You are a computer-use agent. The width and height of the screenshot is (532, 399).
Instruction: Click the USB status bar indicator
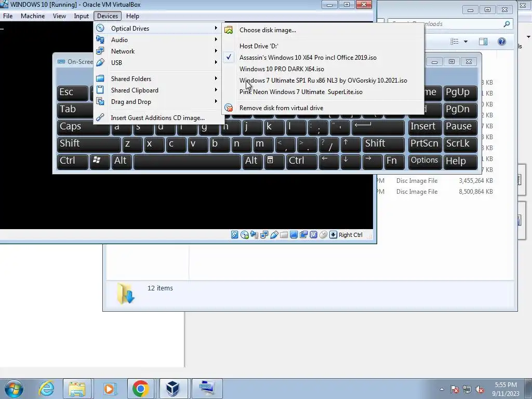pos(274,235)
